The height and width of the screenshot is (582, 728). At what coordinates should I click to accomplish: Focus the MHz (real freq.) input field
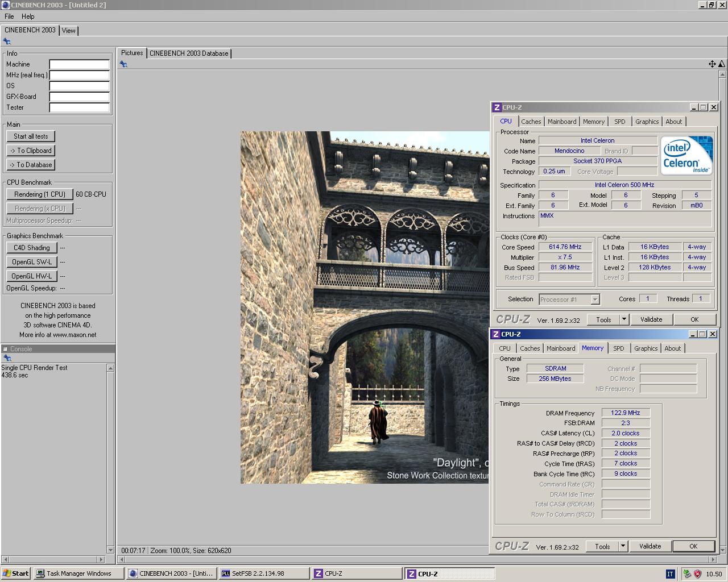(x=79, y=75)
